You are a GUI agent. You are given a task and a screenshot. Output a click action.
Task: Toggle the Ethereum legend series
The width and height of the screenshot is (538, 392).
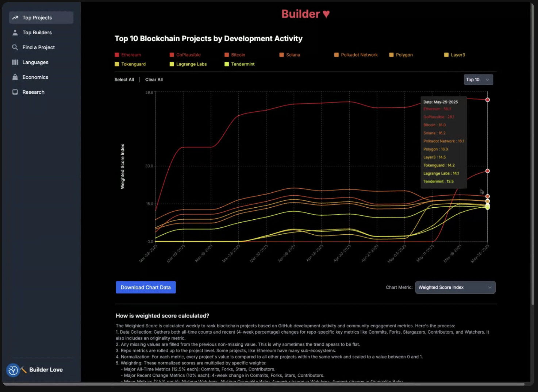128,55
